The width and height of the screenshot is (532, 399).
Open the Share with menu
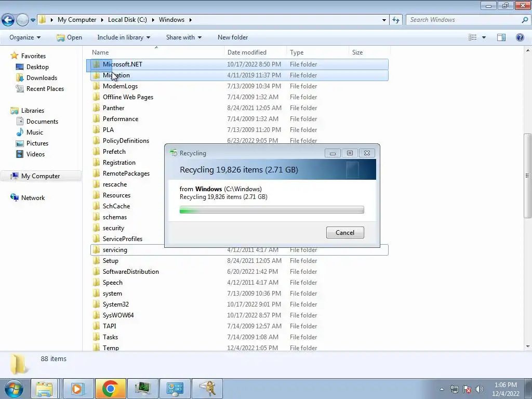click(x=183, y=37)
